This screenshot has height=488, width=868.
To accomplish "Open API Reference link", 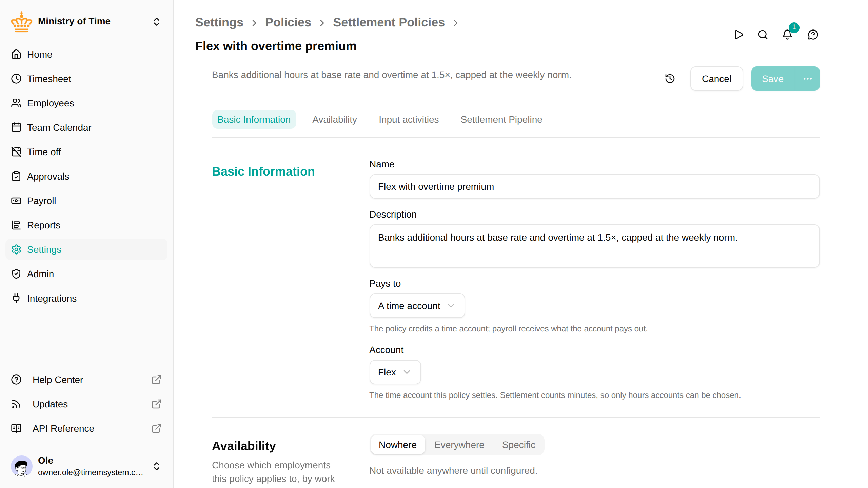I will [86, 428].
